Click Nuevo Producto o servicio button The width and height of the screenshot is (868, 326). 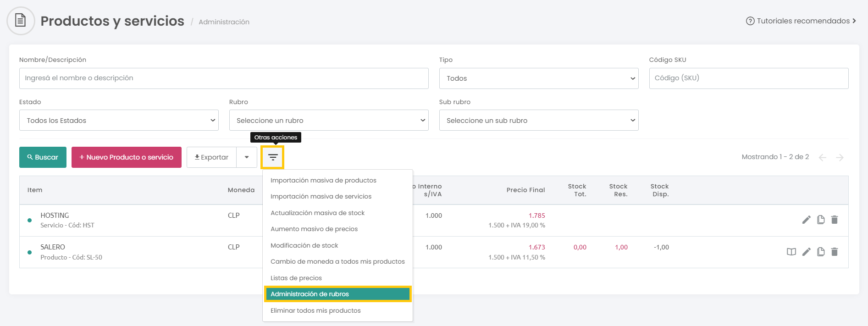[x=127, y=157]
